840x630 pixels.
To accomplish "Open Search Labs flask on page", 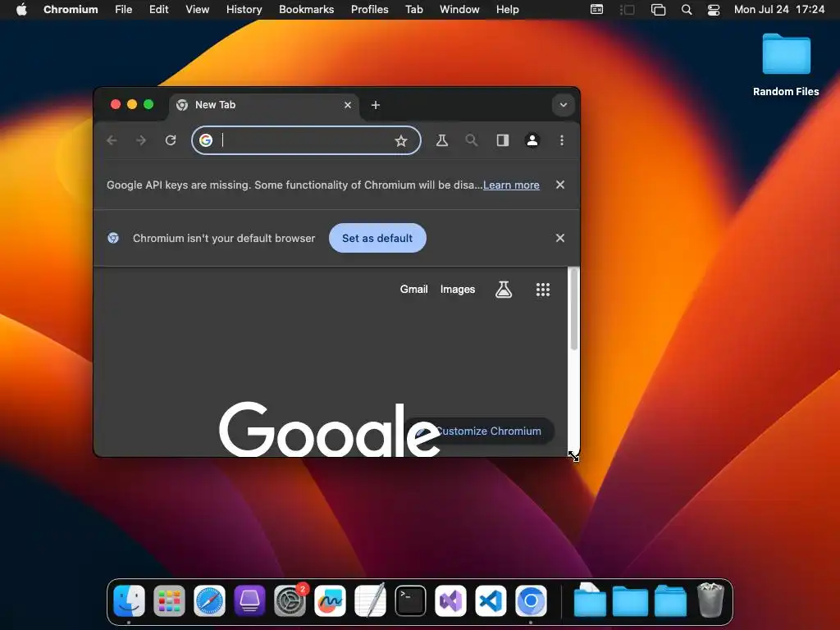I will pos(504,290).
